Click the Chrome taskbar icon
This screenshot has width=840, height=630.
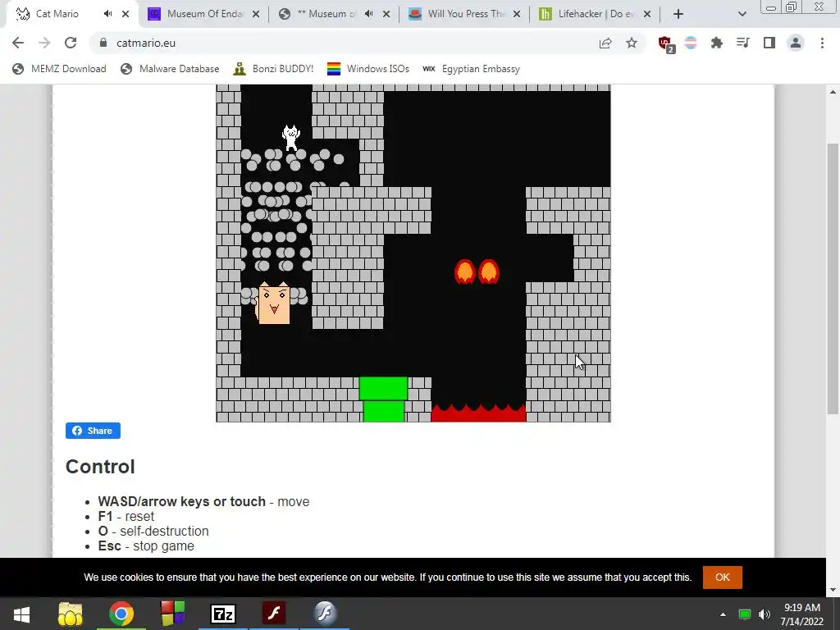click(121, 614)
